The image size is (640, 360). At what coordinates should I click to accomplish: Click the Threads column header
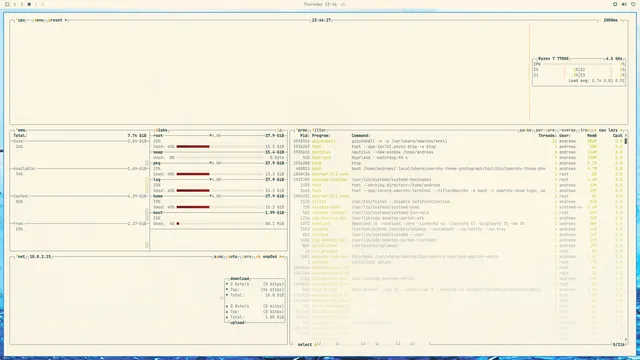click(547, 136)
